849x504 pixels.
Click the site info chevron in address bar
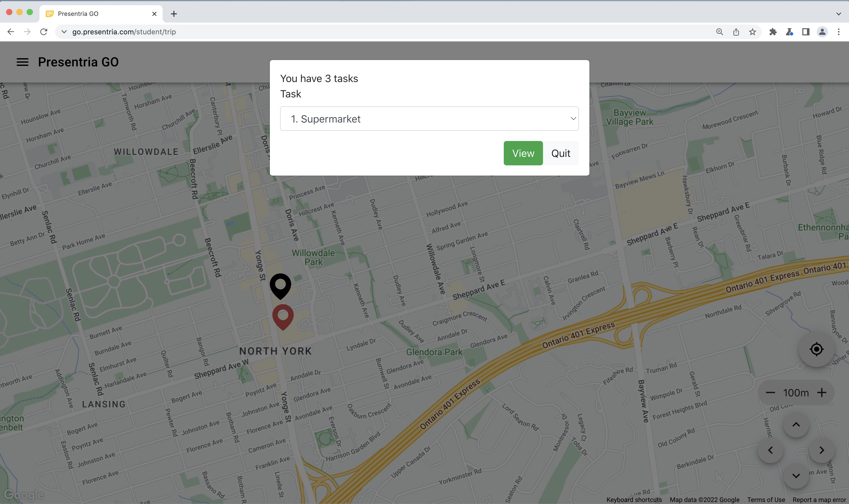[x=64, y=32]
